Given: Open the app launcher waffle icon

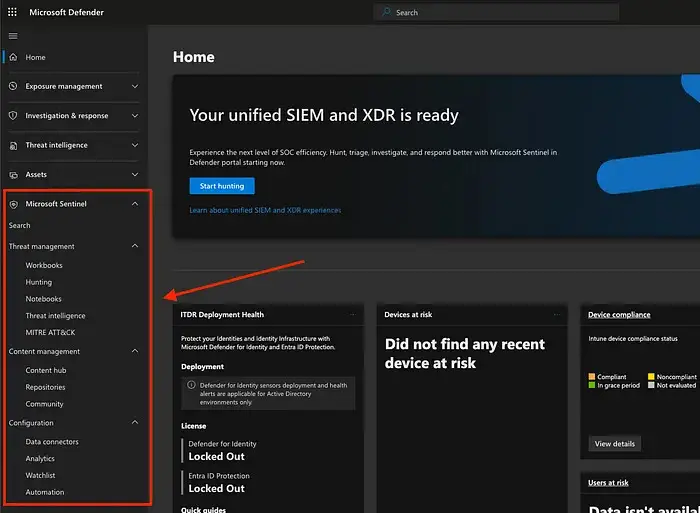Looking at the screenshot, I should point(12,12).
